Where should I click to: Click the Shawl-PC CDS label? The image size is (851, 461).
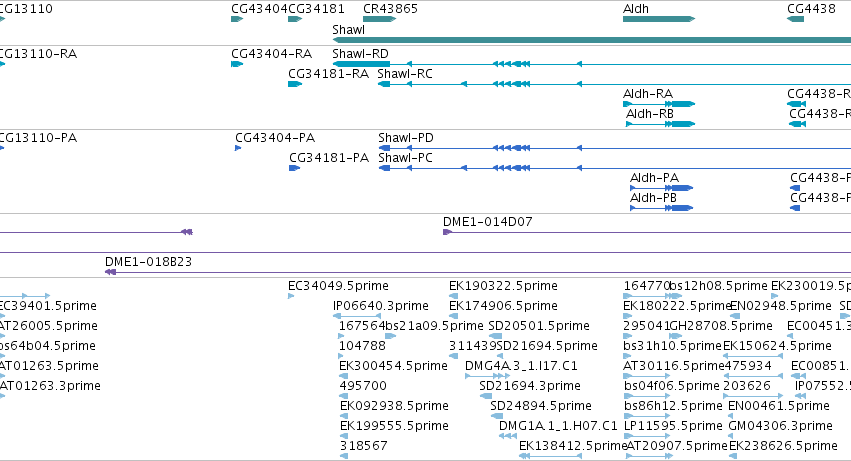point(405,158)
